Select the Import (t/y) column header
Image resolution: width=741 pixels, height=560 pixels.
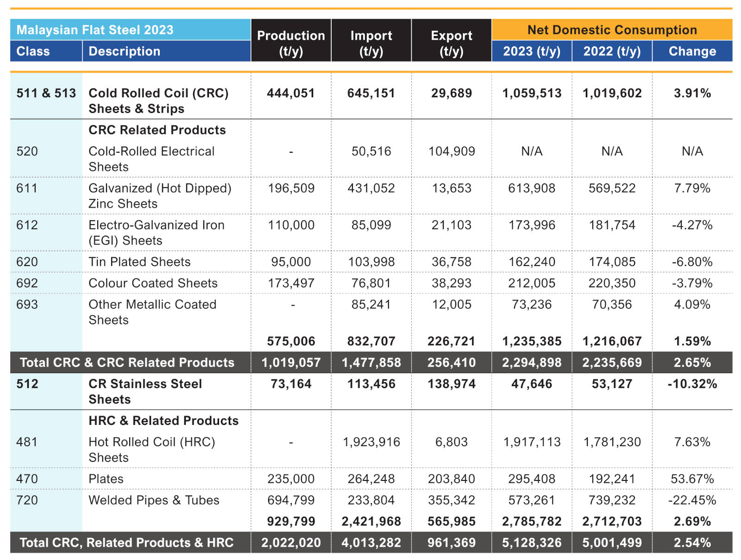[x=371, y=43]
